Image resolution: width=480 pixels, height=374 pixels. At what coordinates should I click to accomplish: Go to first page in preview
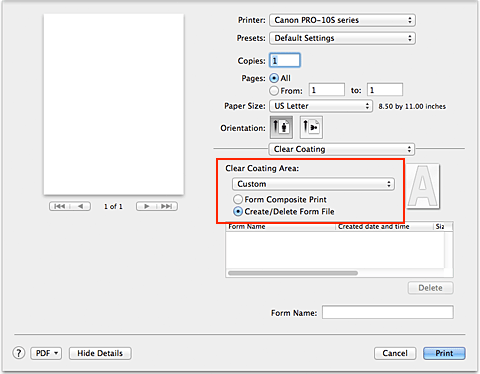pyautogui.click(x=59, y=206)
